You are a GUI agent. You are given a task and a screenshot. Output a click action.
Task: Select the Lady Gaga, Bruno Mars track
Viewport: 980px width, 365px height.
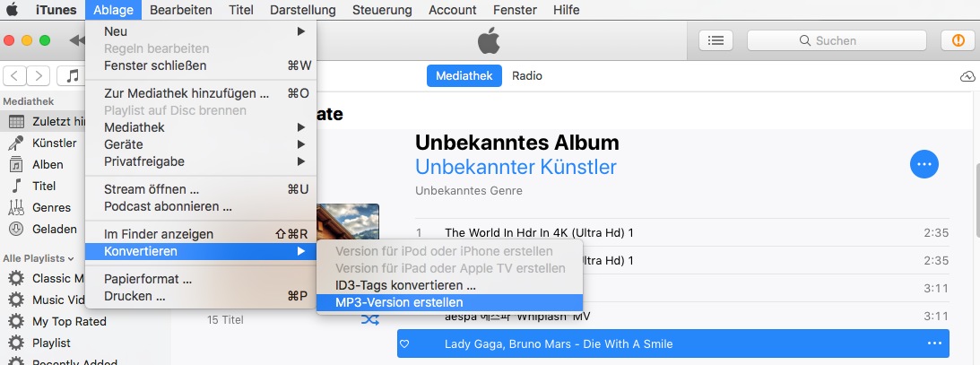point(673,343)
